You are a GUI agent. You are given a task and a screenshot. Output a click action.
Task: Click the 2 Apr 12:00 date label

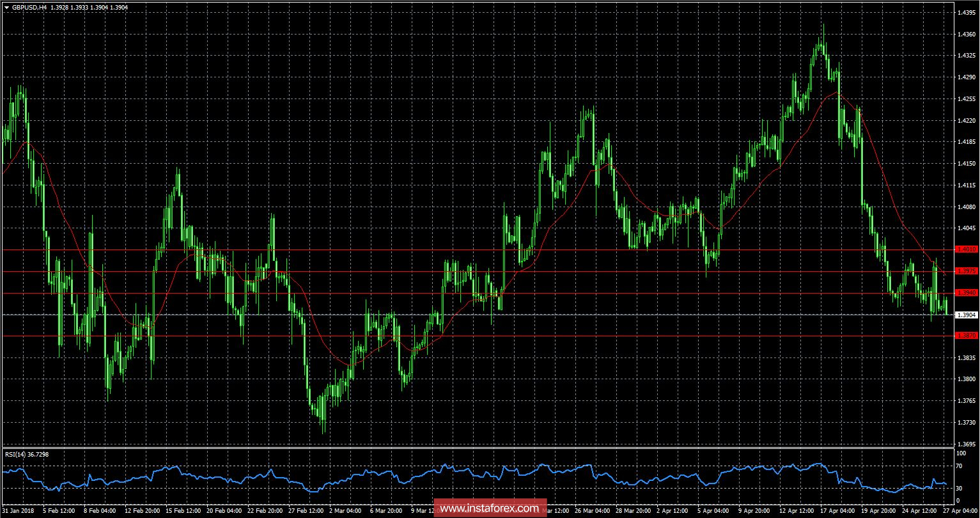coord(673,512)
